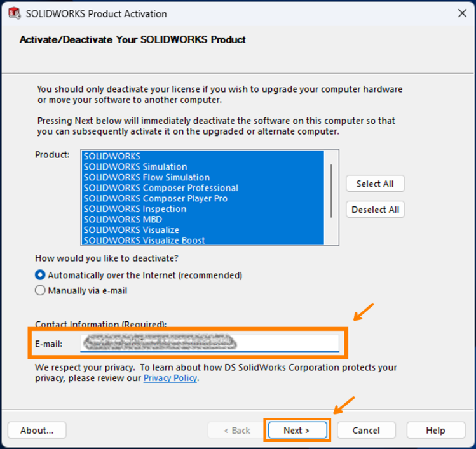Click the Next button
Image resolution: width=476 pixels, height=449 pixels.
297,430
